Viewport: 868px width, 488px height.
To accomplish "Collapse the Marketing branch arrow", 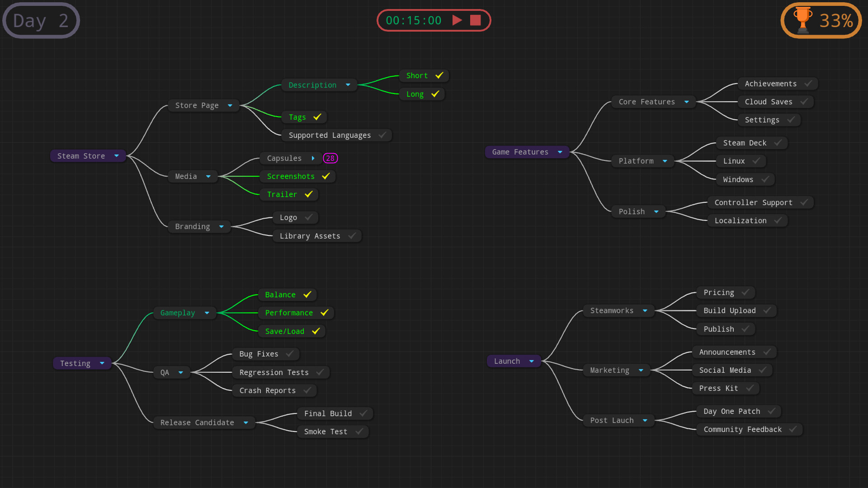I will click(641, 370).
